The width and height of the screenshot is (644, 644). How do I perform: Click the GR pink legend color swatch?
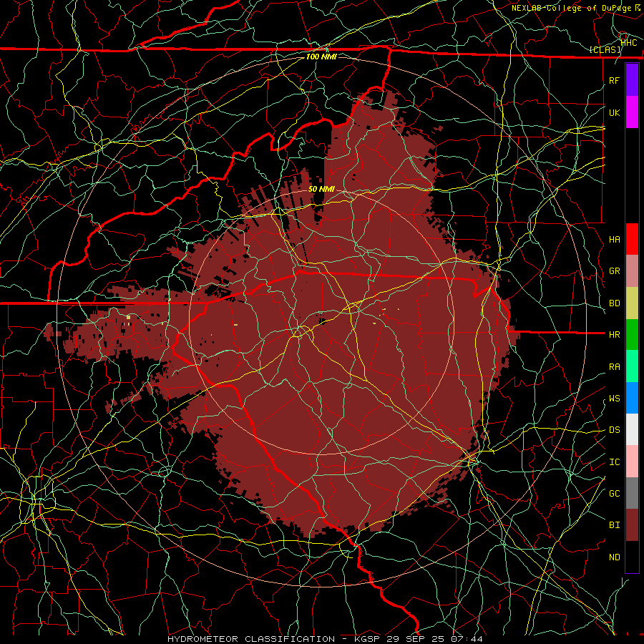632,271
